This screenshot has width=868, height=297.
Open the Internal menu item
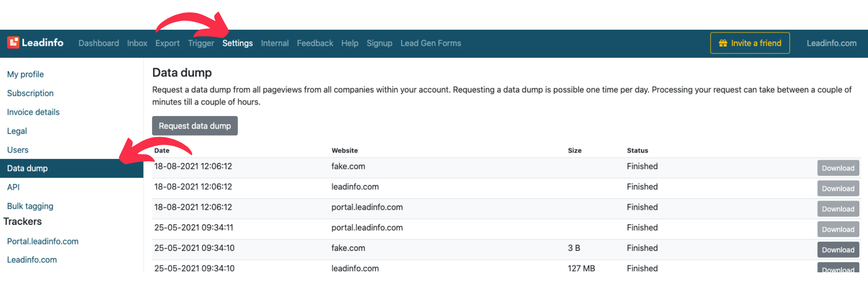(275, 43)
